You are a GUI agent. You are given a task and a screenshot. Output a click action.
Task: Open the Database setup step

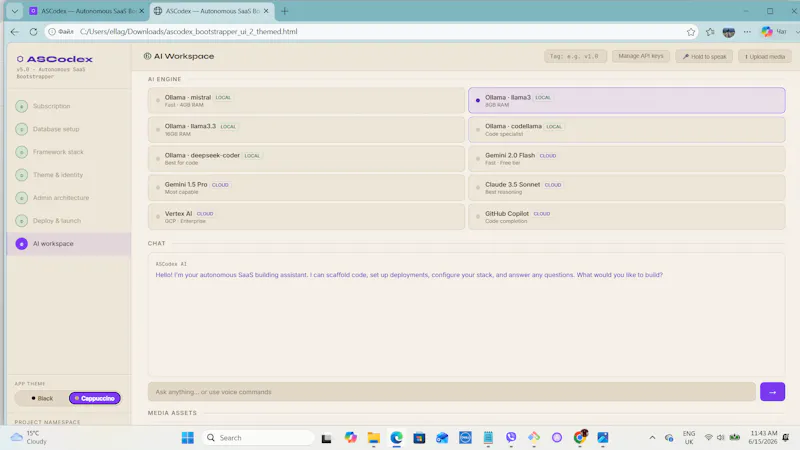(x=69, y=129)
